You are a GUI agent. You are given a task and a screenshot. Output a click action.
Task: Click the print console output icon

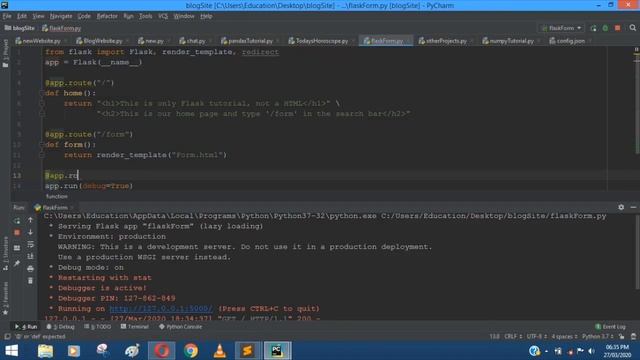[31, 269]
